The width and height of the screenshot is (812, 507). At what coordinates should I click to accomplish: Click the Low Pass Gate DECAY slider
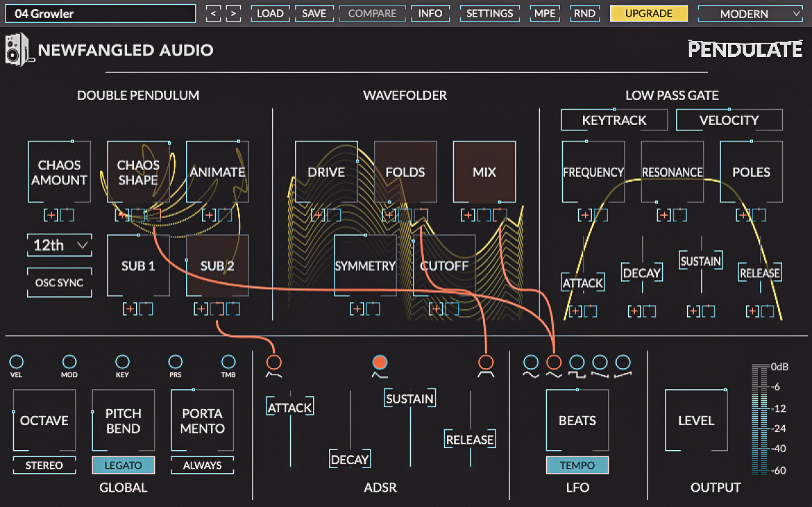click(x=642, y=273)
